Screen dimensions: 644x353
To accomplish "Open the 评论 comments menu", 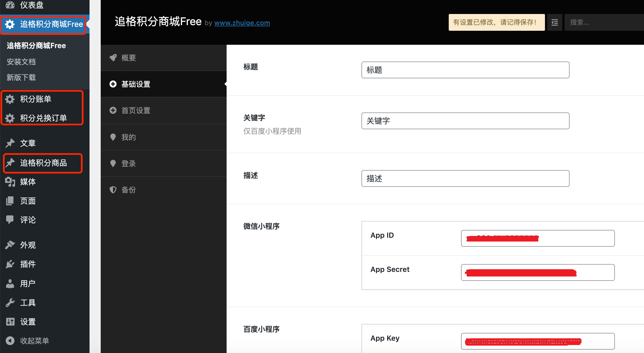I will click(x=45, y=220).
